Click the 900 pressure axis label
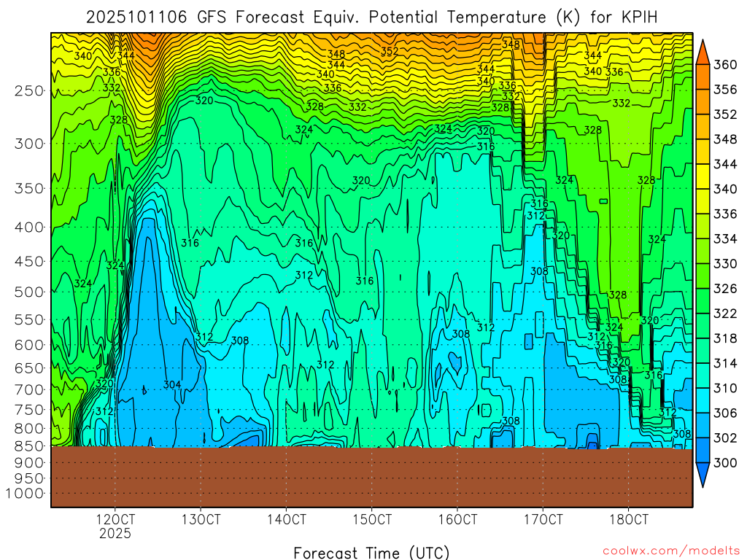Image resolution: width=747 pixels, height=560 pixels. pos(29,462)
